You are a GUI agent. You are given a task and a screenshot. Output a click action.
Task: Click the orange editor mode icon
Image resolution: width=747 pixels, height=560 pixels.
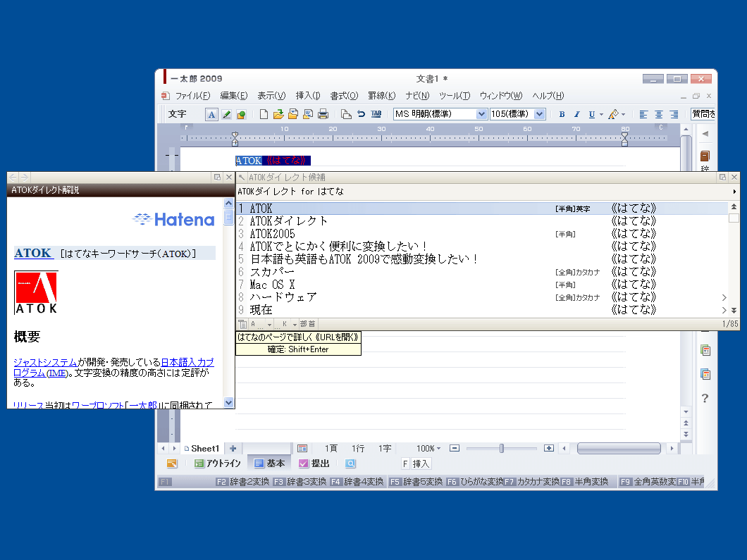(171, 463)
